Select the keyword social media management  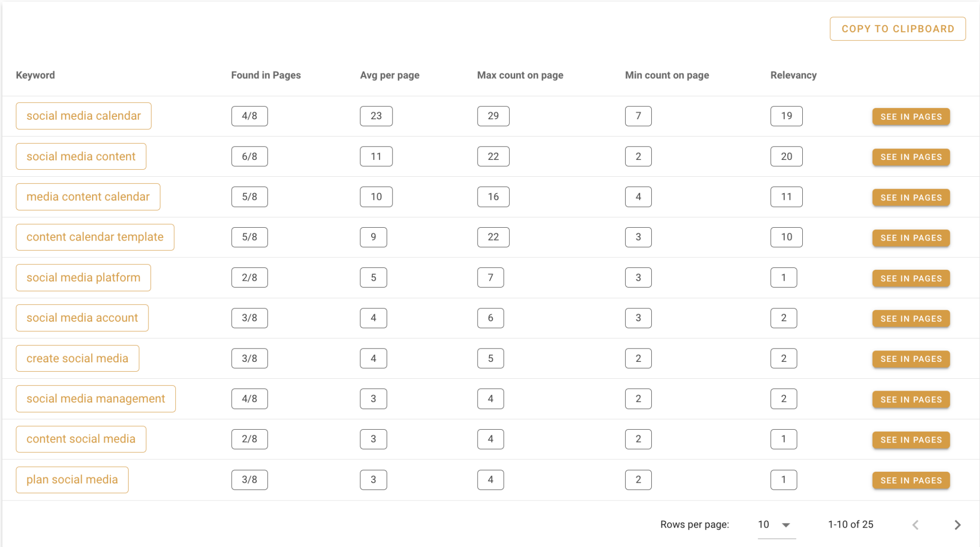coord(96,398)
